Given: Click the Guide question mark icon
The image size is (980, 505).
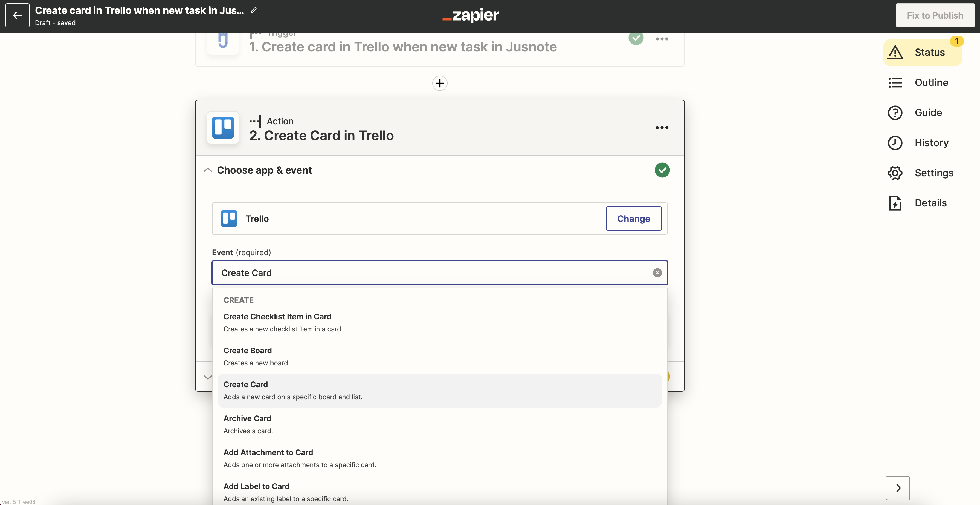Looking at the screenshot, I should point(895,113).
